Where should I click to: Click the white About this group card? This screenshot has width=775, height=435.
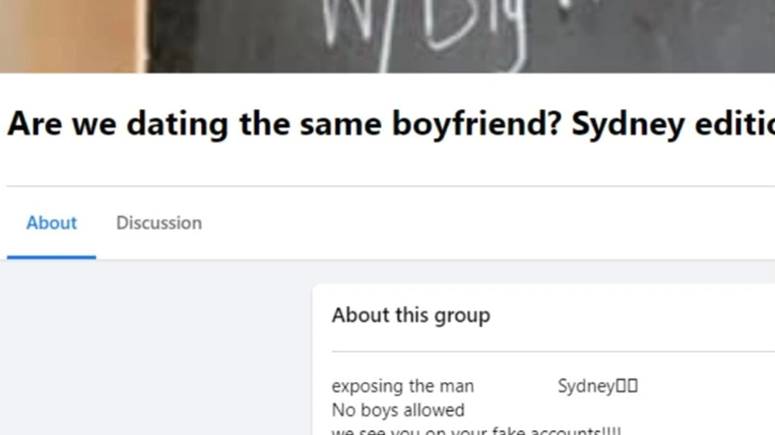(x=544, y=359)
